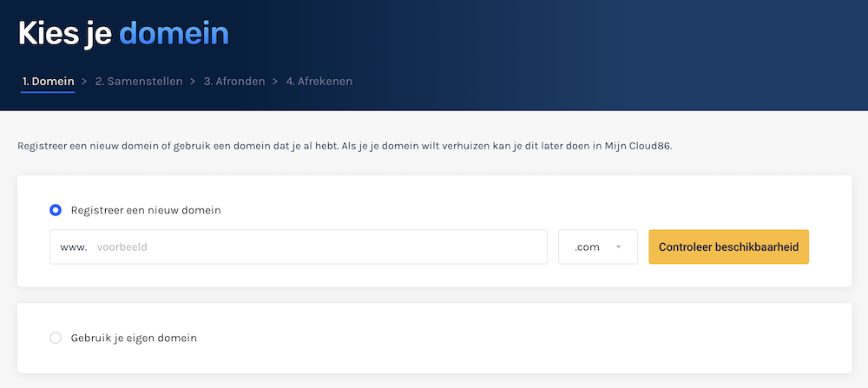Select the 'Gebruik je eigen domein' radio button
Image resolution: width=868 pixels, height=388 pixels.
pyautogui.click(x=56, y=338)
